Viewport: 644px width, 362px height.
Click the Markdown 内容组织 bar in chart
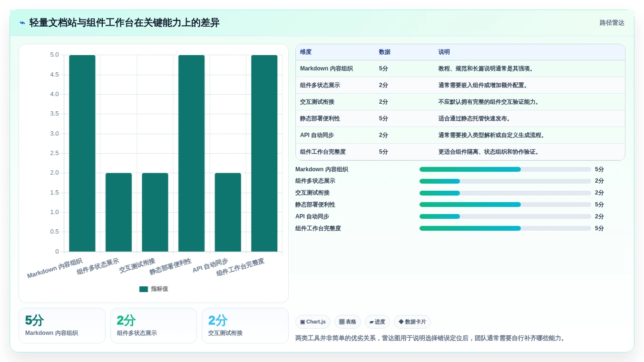point(82,153)
